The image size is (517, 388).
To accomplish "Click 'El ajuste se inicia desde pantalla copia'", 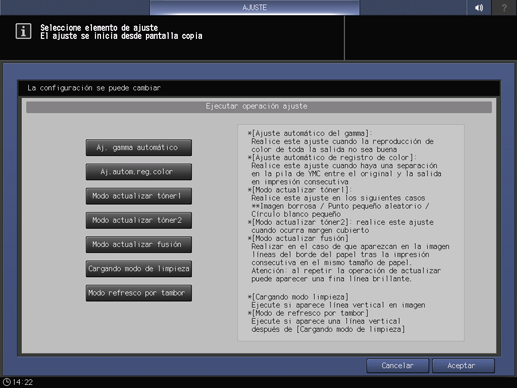I will (121, 36).
